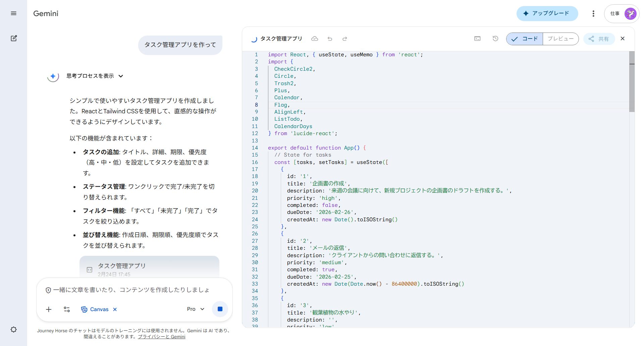Viewport: 644px width, 346px height.
Task: Click the cloud save status icon
Action: point(315,39)
